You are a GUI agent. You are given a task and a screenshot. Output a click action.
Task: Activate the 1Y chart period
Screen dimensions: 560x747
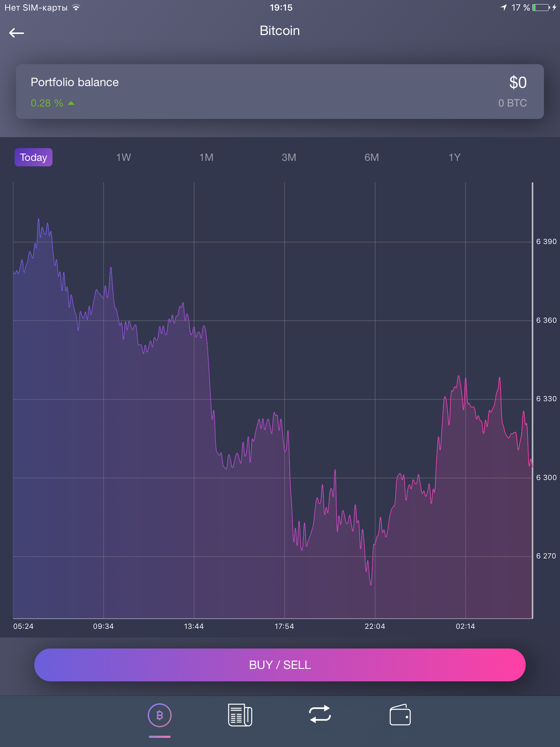(454, 157)
